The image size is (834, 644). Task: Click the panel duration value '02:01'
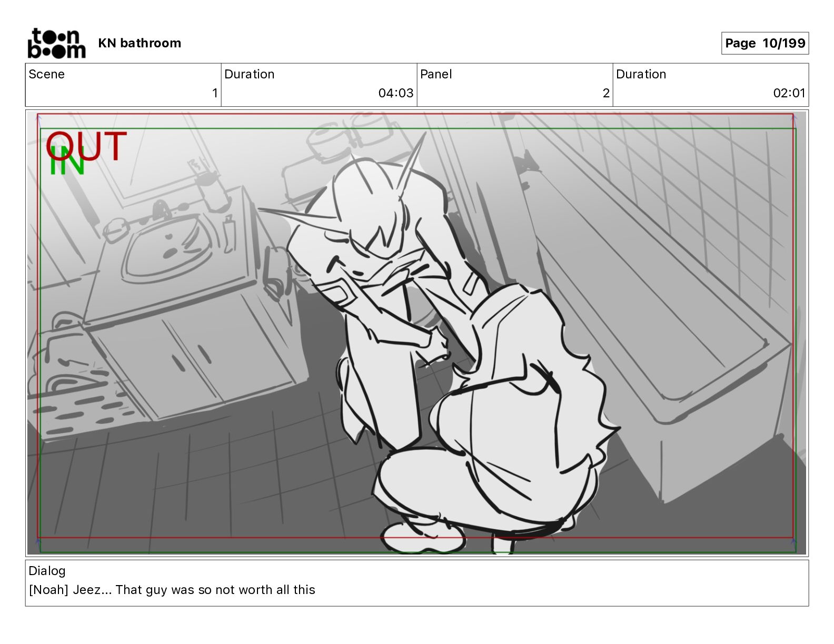tap(789, 93)
